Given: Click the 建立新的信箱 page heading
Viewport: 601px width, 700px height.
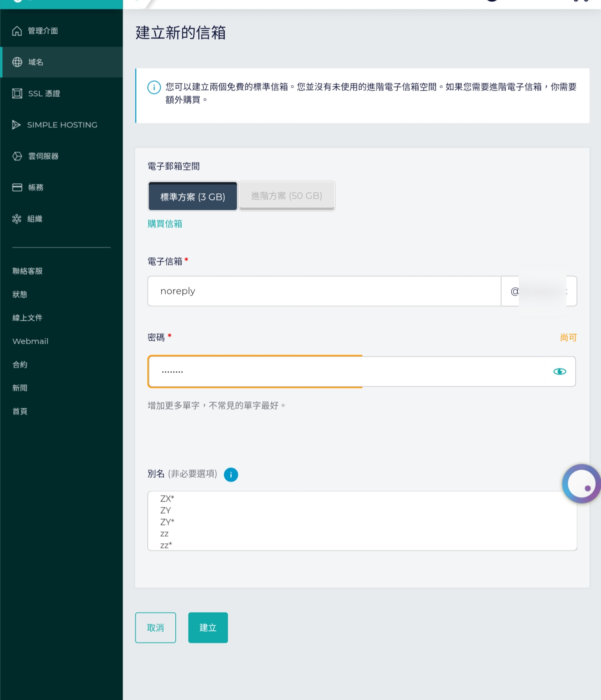Looking at the screenshot, I should [181, 33].
